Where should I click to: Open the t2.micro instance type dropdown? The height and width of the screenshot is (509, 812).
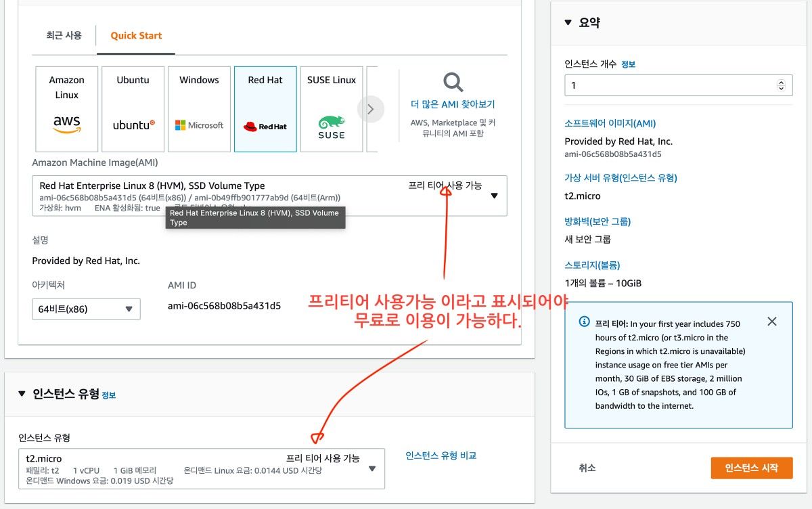point(371,468)
